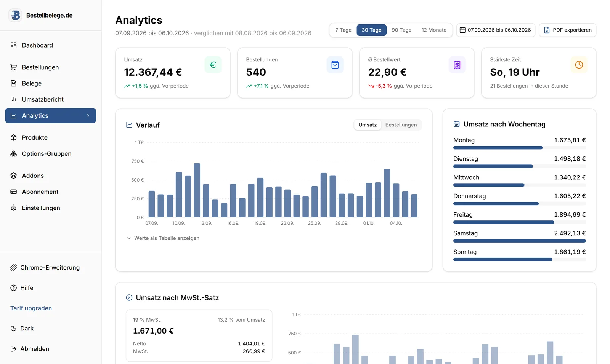Select the 12 Monate period tab

434,30
